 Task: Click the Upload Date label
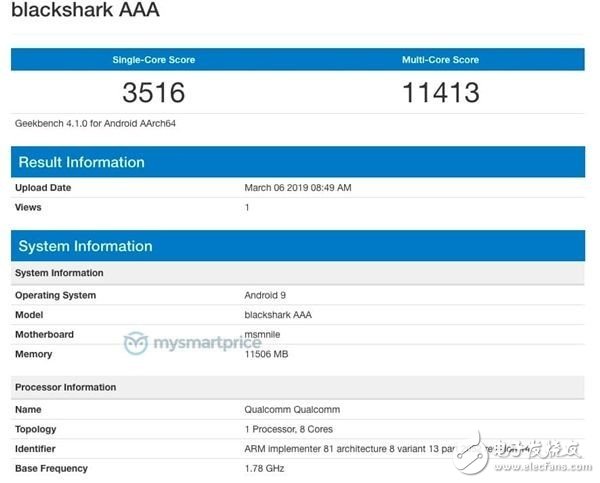pyautogui.click(x=43, y=188)
